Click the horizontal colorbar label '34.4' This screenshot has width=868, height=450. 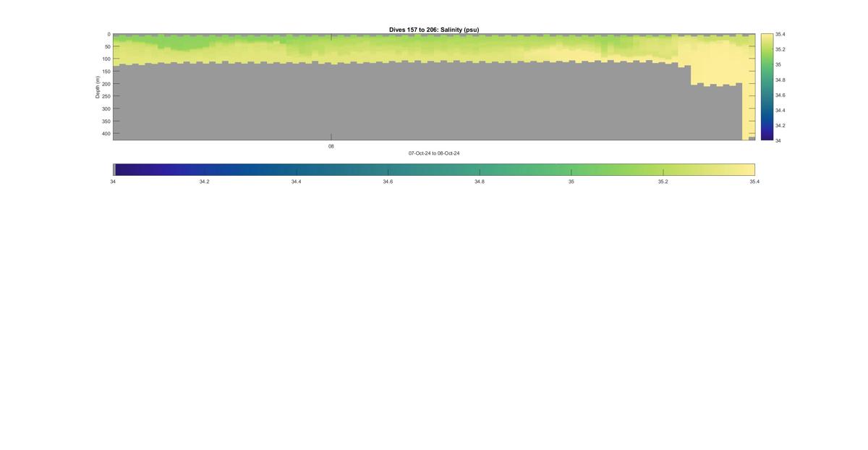pos(296,182)
